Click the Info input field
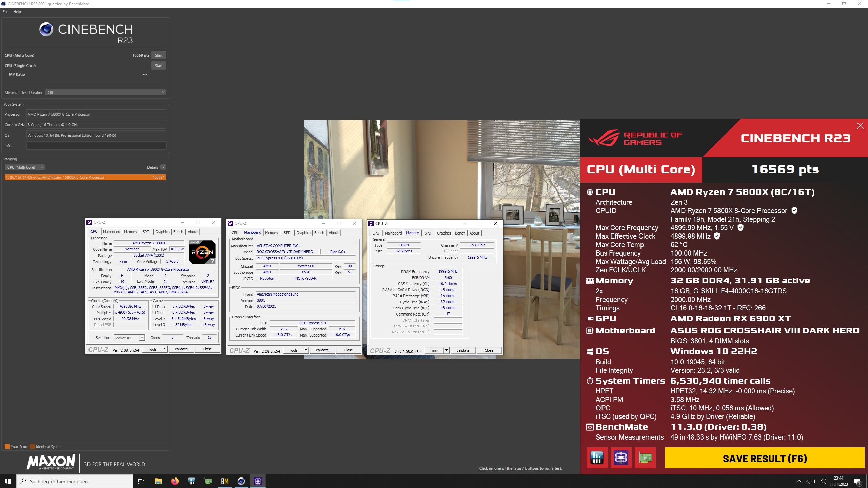 click(x=96, y=146)
